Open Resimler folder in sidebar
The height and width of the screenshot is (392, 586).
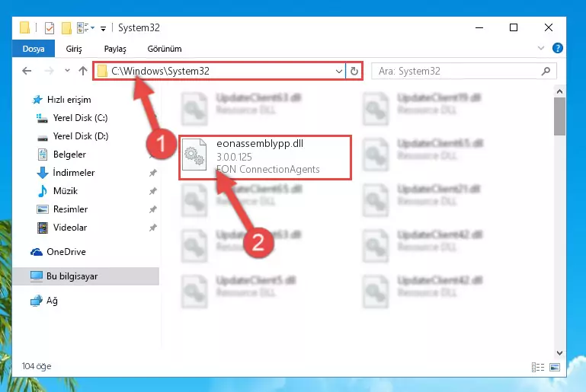[62, 209]
